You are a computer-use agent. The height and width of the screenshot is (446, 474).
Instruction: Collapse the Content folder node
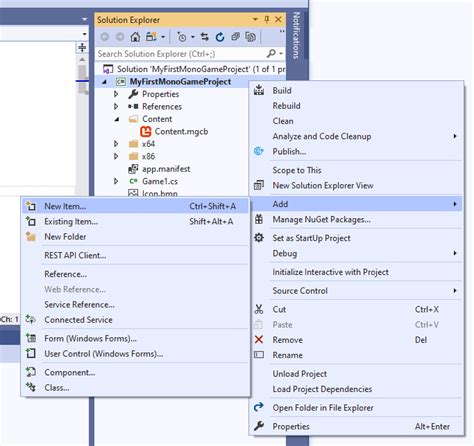click(117, 119)
